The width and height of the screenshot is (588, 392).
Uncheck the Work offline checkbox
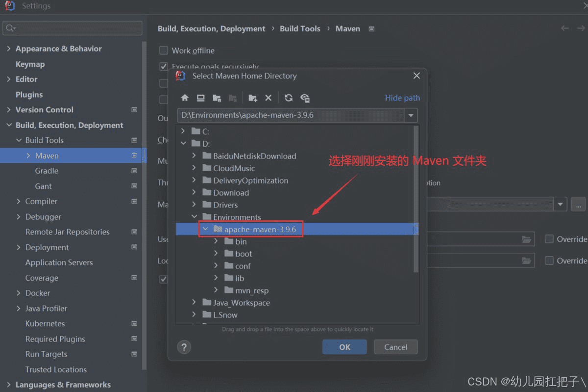coord(163,50)
